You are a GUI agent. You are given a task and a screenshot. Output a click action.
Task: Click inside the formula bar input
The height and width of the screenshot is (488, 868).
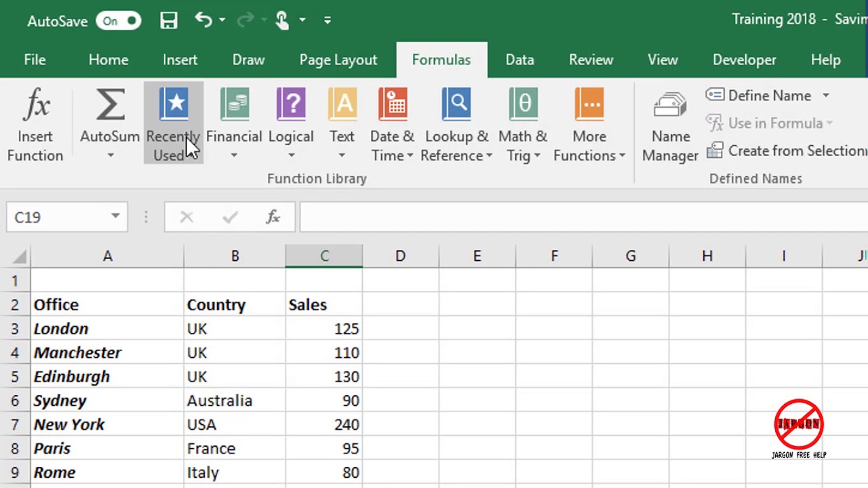[576, 217]
